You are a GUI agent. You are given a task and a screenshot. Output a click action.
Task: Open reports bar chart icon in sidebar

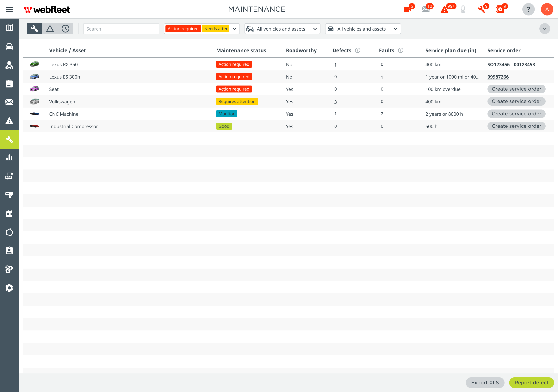[9, 158]
